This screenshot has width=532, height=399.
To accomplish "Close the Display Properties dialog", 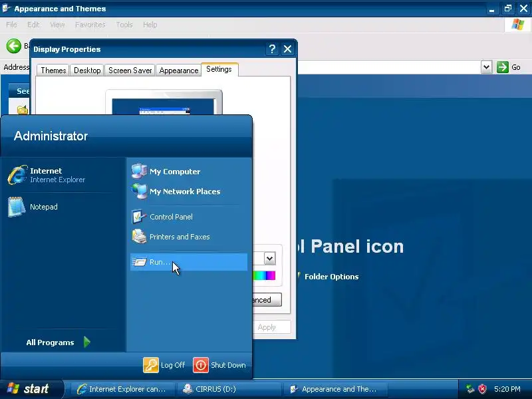I will pyautogui.click(x=288, y=49).
